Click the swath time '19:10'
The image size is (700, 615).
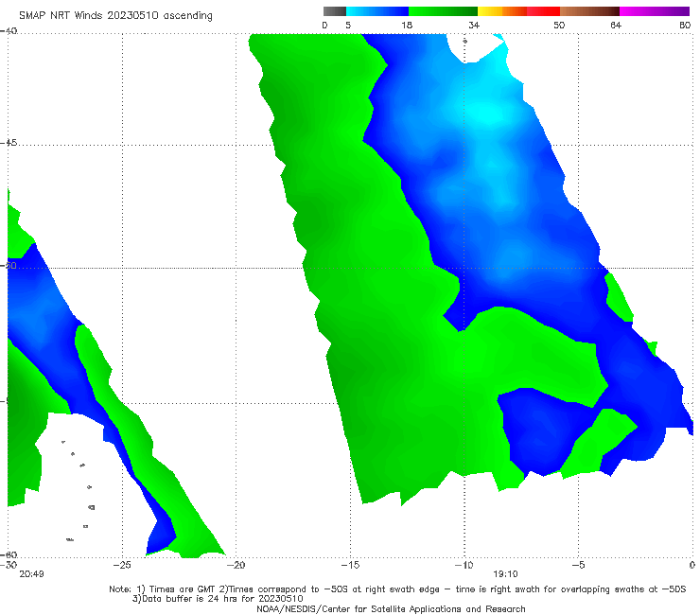point(505,574)
